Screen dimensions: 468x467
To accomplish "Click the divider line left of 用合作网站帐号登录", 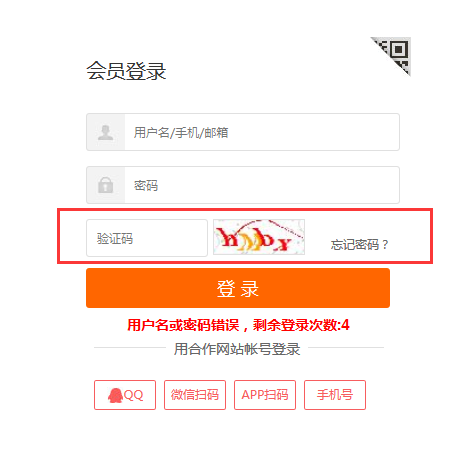I will [x=130, y=347].
